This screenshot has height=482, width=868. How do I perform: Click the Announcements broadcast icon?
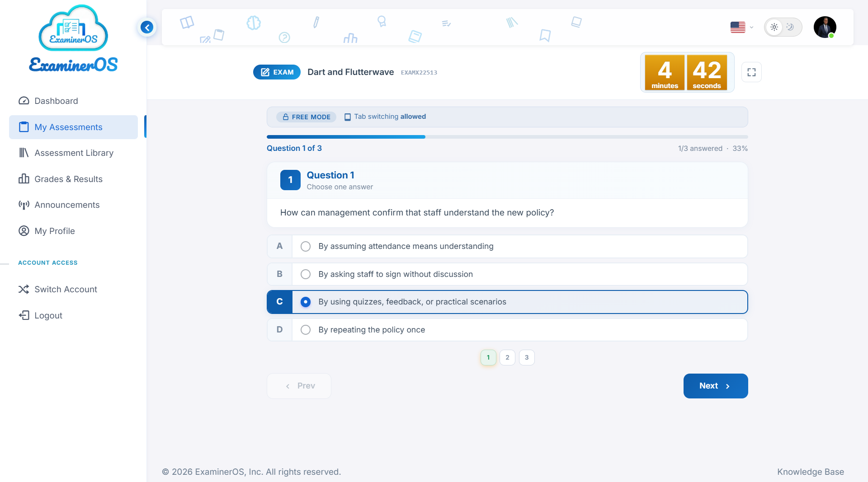(24, 205)
